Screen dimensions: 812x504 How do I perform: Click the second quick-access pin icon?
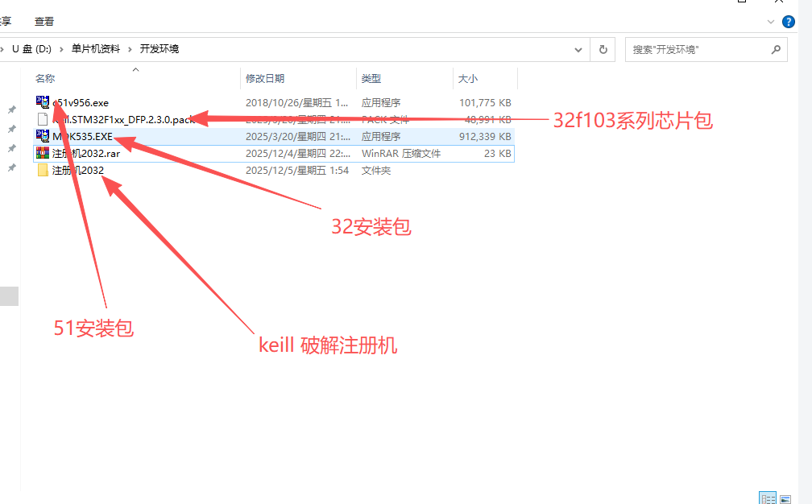(x=11, y=129)
